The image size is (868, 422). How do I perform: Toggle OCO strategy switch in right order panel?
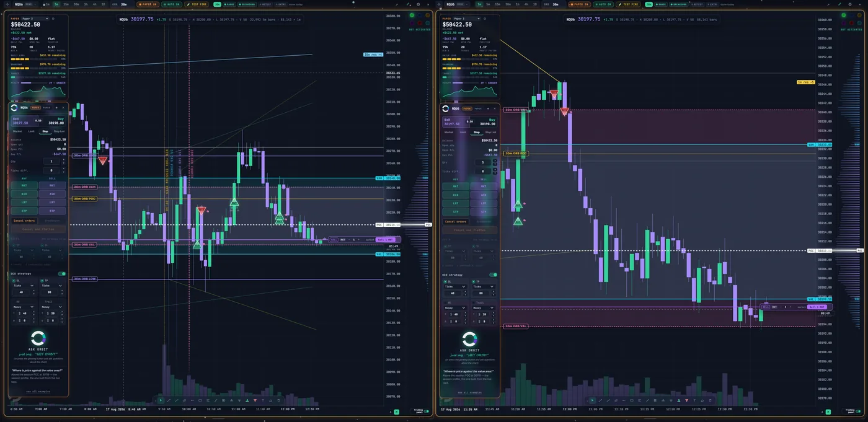pos(494,274)
